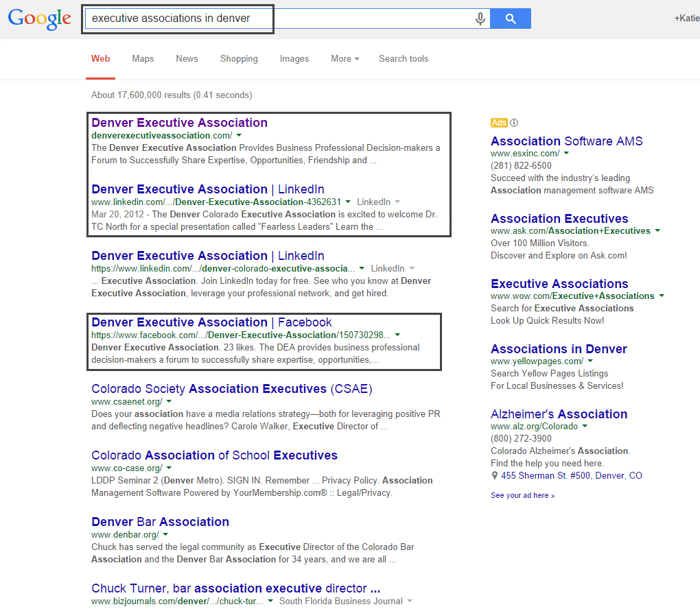Expand arrow after Denver-Executive-Association-4362631 URL
The image size is (700, 609).
348,202
